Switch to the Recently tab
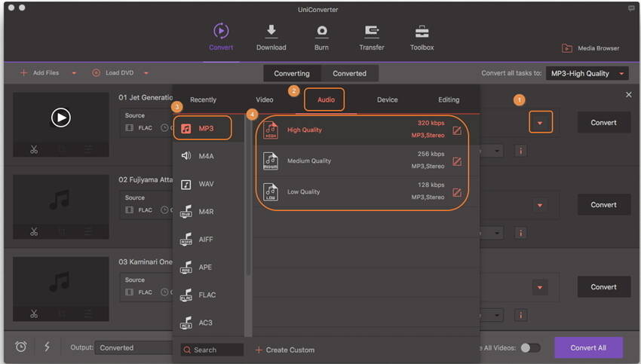 click(x=203, y=99)
